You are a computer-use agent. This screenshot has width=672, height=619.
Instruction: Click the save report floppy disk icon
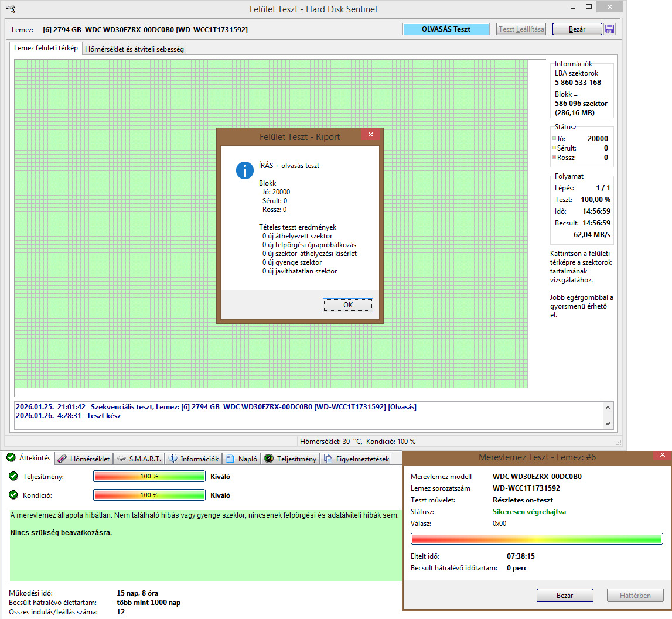pyautogui.click(x=609, y=29)
